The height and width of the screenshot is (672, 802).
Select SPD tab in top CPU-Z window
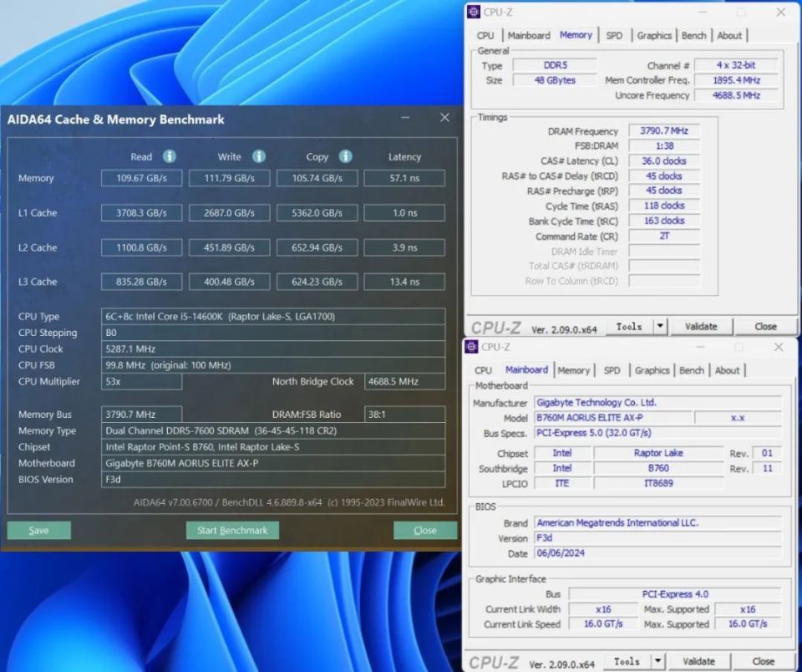coord(614,35)
